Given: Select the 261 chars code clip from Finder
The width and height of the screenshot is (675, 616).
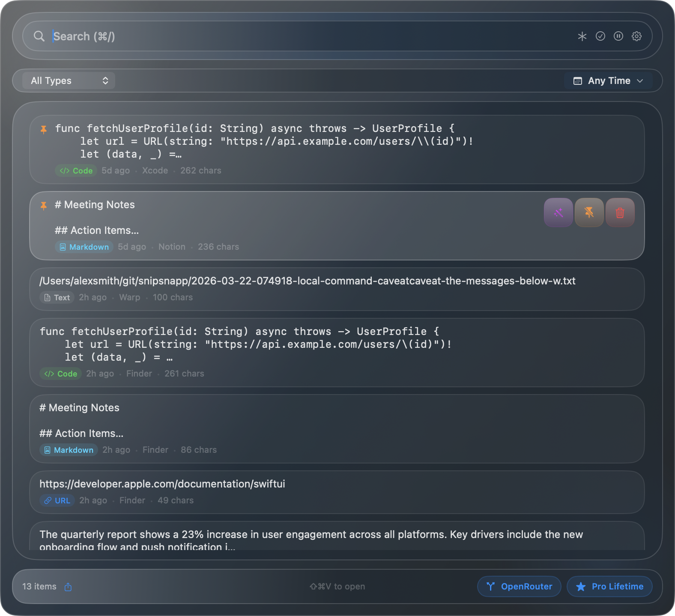Looking at the screenshot, I should [x=337, y=353].
